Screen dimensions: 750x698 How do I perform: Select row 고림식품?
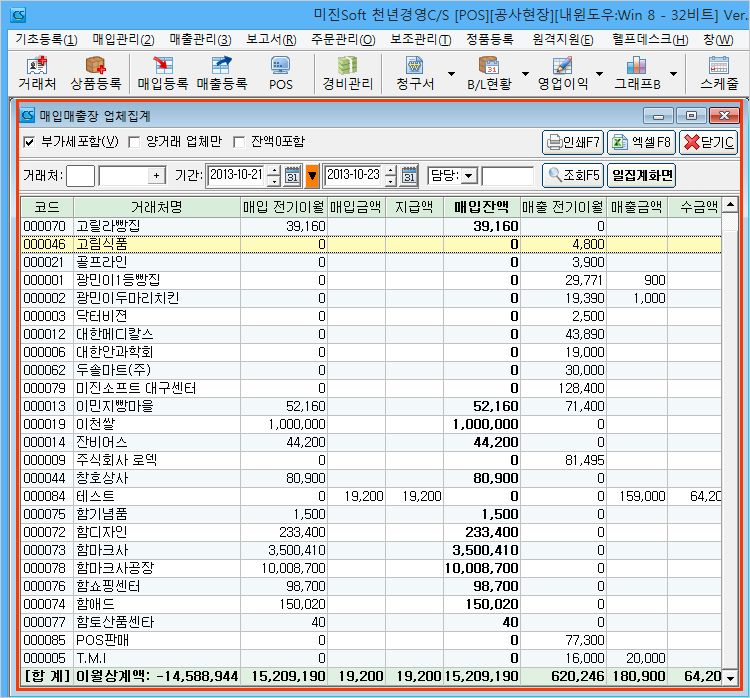click(x=371, y=244)
